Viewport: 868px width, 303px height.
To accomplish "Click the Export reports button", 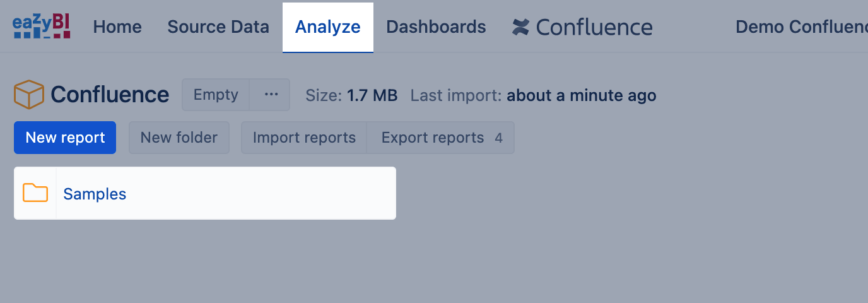I will [x=433, y=138].
